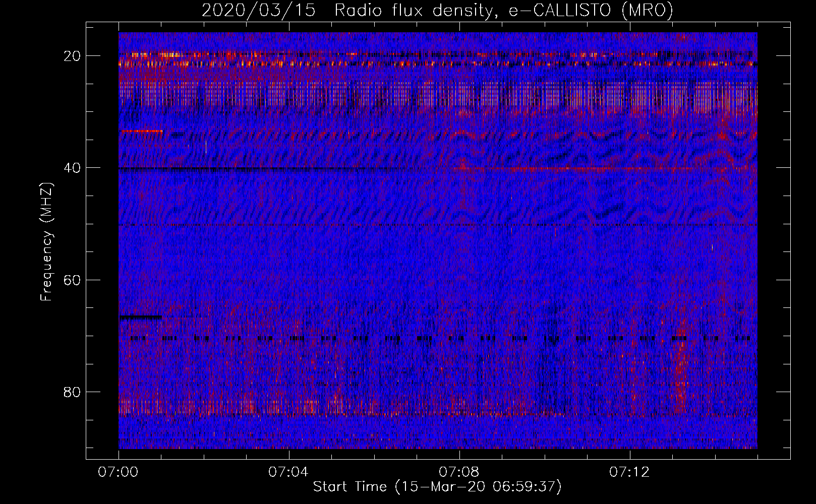Click the 'Start Time (15-Mar-20 06:59:37)' label
This screenshot has height=504, width=816.
pyautogui.click(x=437, y=487)
